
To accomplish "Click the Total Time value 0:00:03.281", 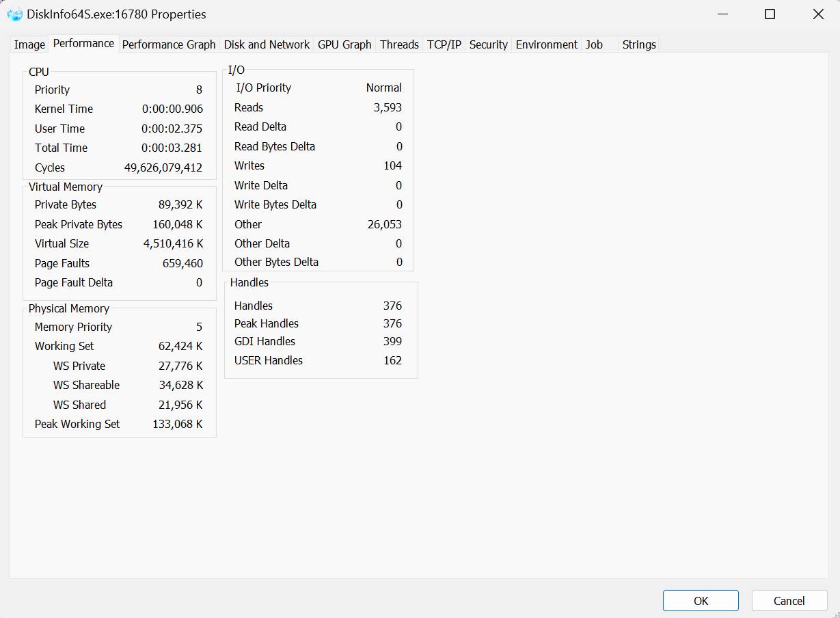I will (172, 148).
